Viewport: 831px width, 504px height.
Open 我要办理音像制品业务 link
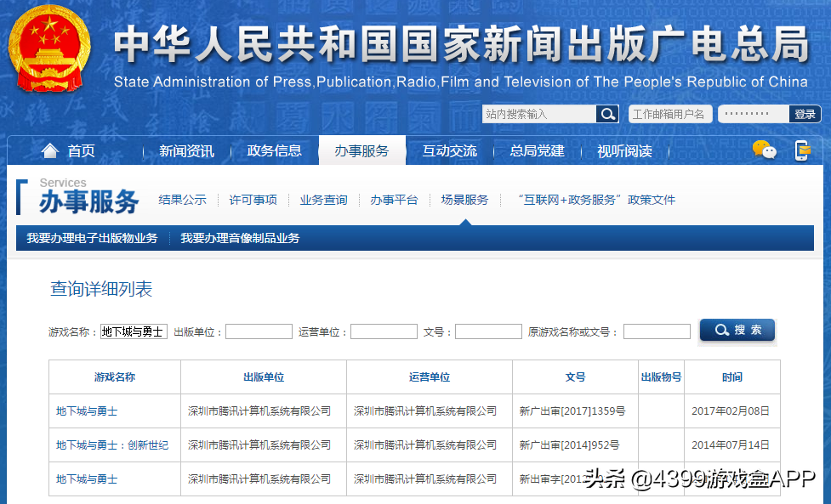[240, 238]
